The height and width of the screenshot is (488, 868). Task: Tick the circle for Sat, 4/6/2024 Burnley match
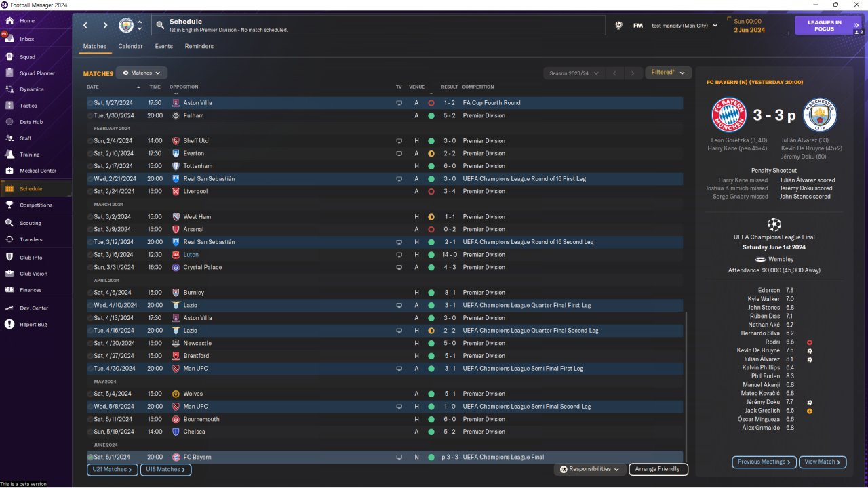(x=90, y=293)
